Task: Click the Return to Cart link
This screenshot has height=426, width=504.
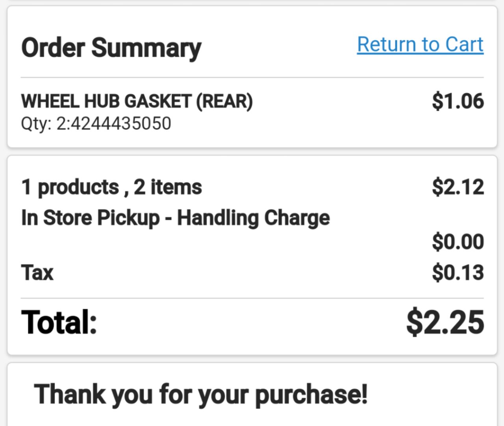Action: [420, 44]
